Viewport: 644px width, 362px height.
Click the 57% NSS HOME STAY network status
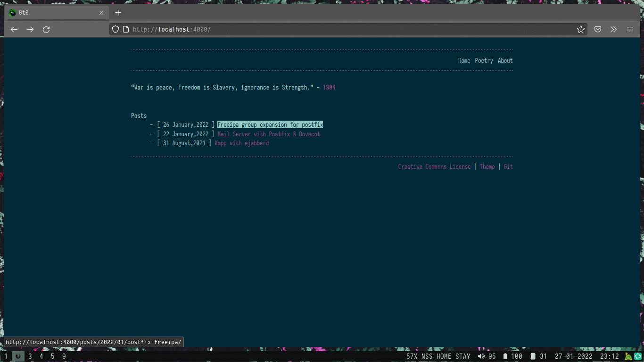[438, 356]
